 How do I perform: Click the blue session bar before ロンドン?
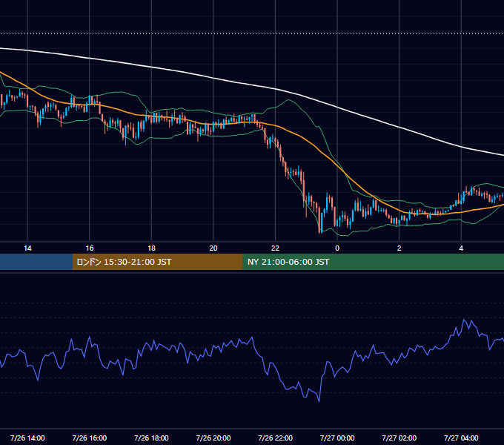coord(36,262)
